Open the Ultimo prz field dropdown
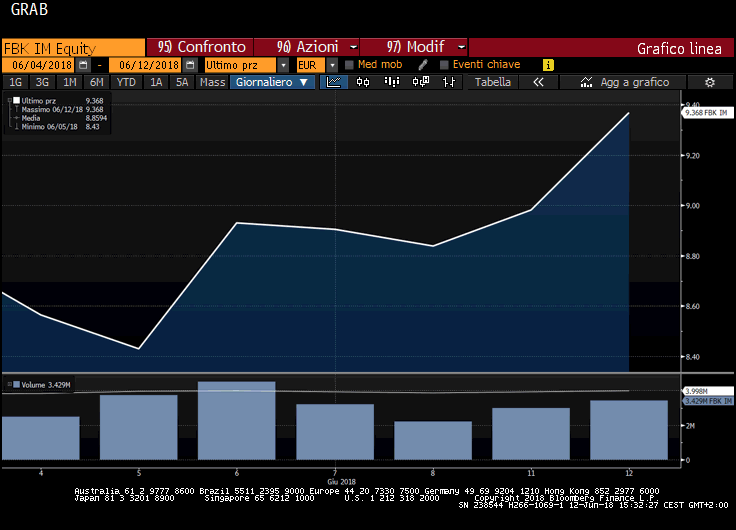This screenshot has height=530, width=736. (x=282, y=65)
